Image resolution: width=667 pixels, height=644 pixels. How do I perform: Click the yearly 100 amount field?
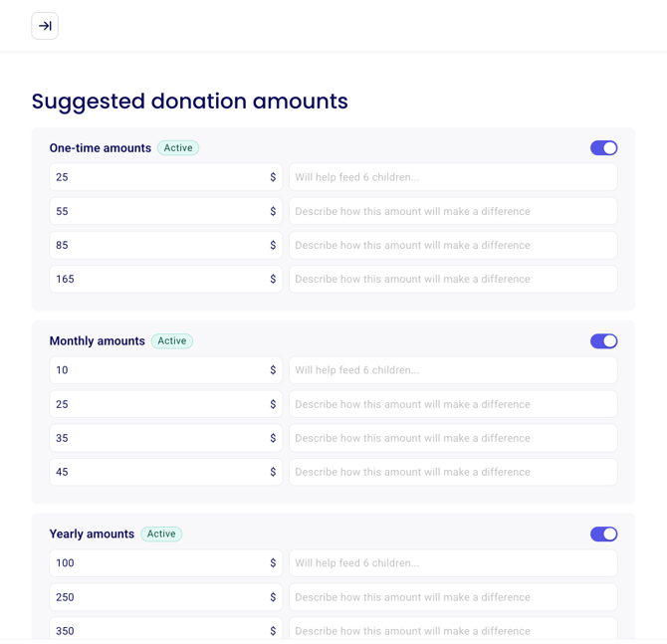tap(159, 563)
